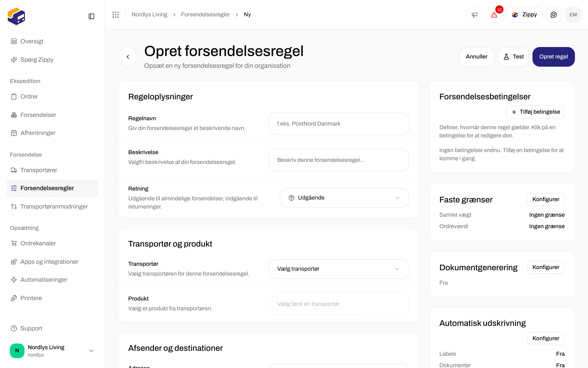Go to Ordrer
The width and height of the screenshot is (588, 368).
[52, 97]
